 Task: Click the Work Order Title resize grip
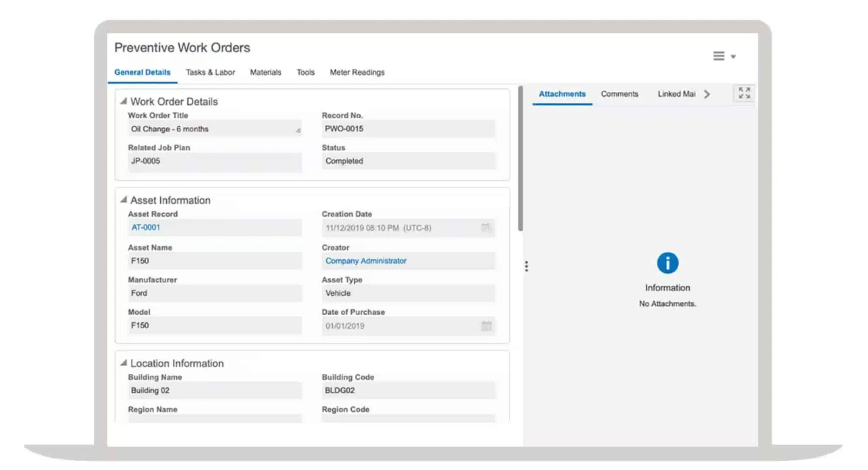pyautogui.click(x=298, y=131)
